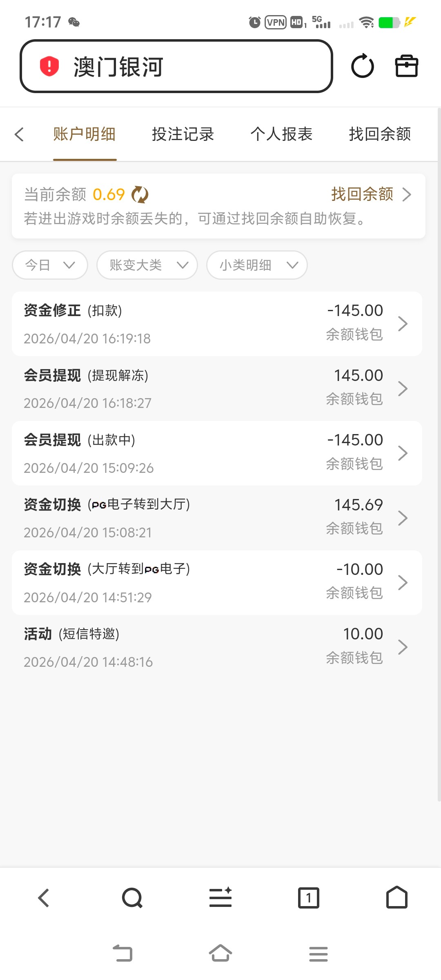This screenshot has width=441, height=980.
Task: Go back with the arrow beside 账户明细
Action: (x=19, y=134)
